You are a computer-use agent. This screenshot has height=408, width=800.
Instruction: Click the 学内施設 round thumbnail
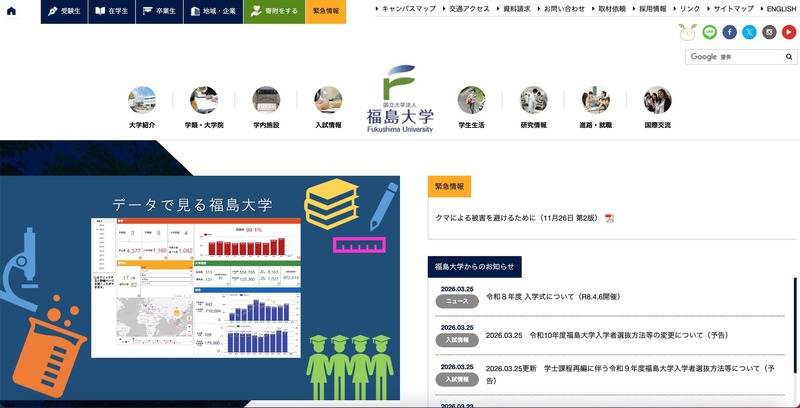click(266, 100)
